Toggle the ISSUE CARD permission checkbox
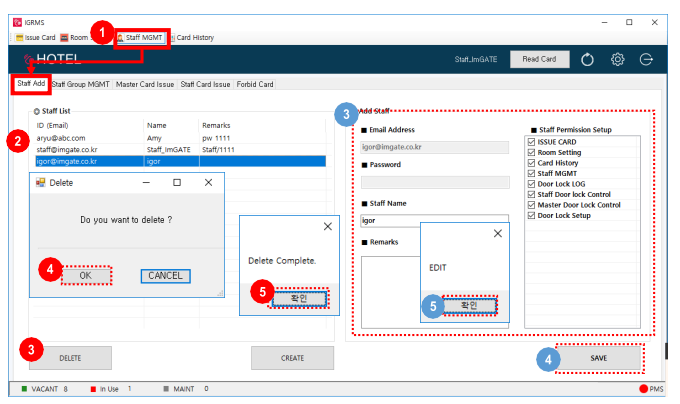680x404 pixels. coord(531,142)
